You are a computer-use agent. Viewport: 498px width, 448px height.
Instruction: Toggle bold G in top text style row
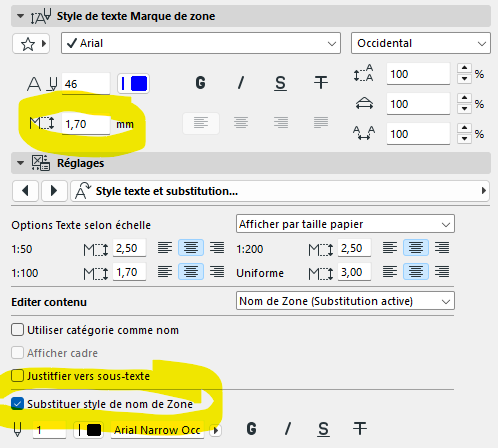(x=200, y=83)
